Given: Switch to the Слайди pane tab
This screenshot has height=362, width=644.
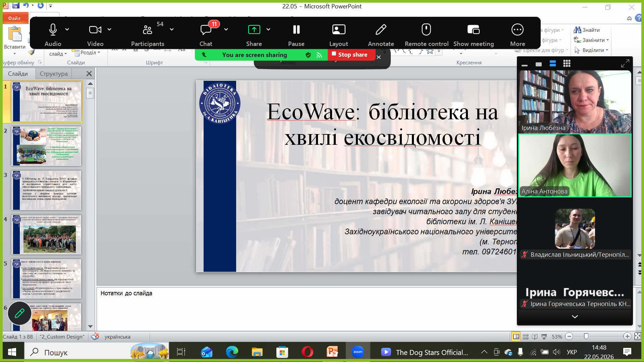Looking at the screenshot, I should click(x=18, y=74).
